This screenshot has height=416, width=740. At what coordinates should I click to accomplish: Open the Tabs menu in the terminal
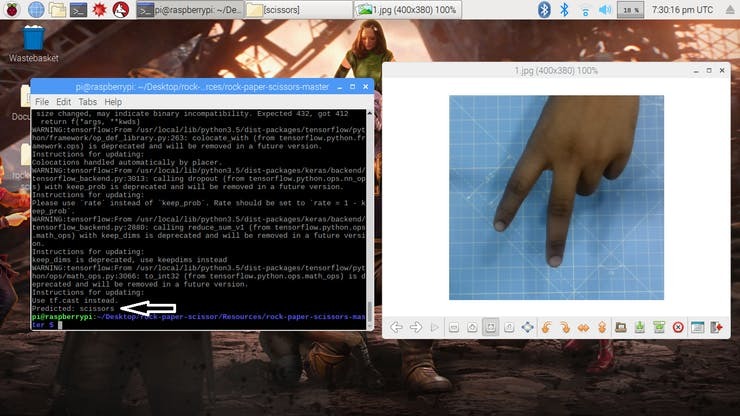coord(87,102)
